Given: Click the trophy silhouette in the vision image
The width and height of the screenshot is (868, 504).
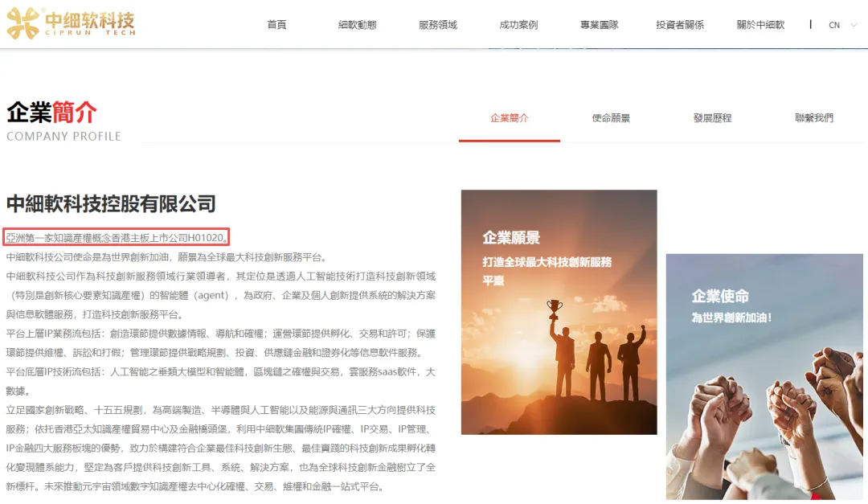Looking at the screenshot, I should (x=554, y=309).
